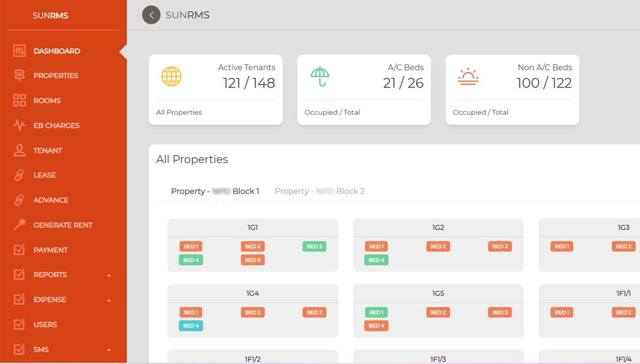Open the Users menu item
The image size is (640, 364).
click(45, 324)
